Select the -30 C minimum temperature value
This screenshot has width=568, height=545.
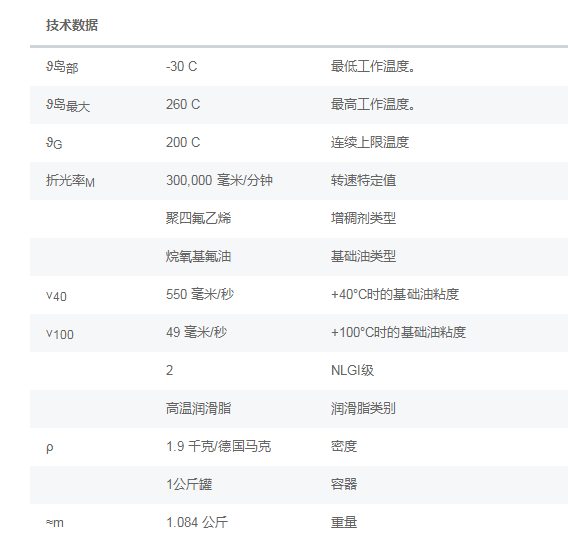click(x=181, y=67)
